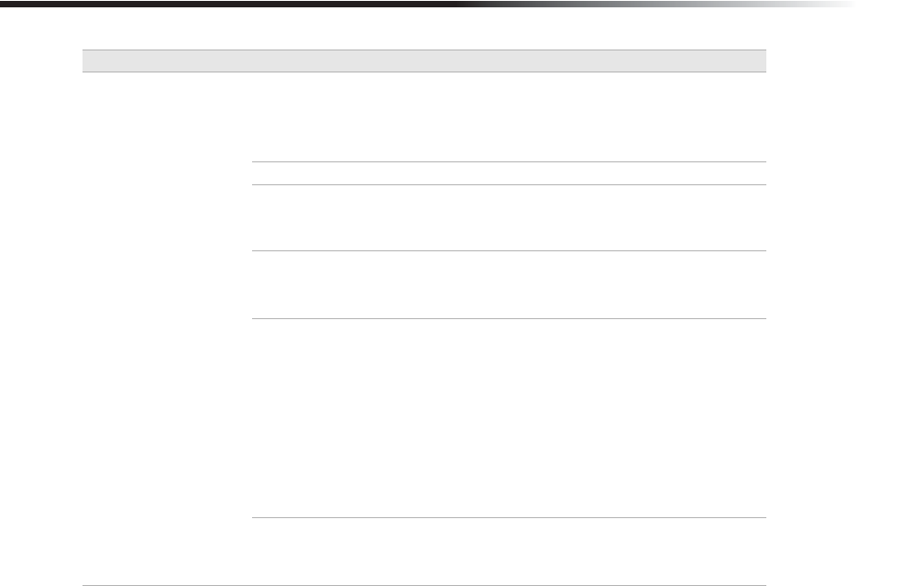Screen dimensions: 924x586
Task: Select divider line above the last blank row
Action: point(509,517)
